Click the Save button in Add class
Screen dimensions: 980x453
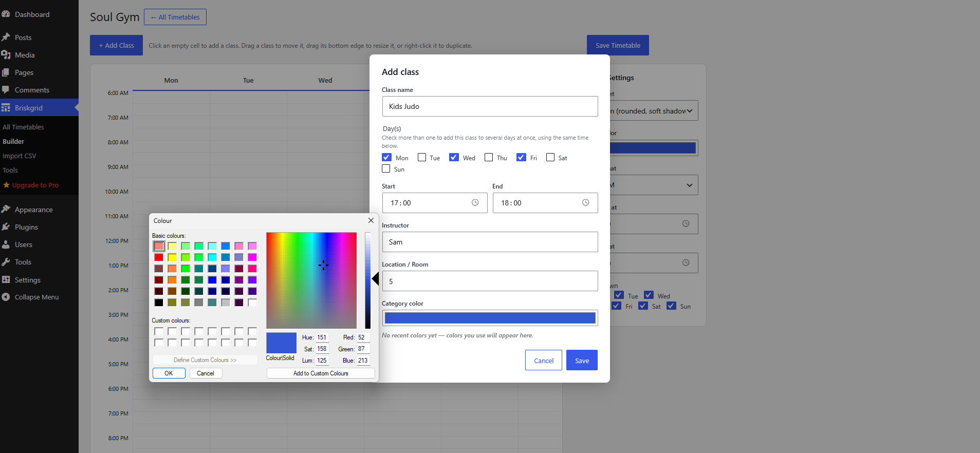point(582,360)
